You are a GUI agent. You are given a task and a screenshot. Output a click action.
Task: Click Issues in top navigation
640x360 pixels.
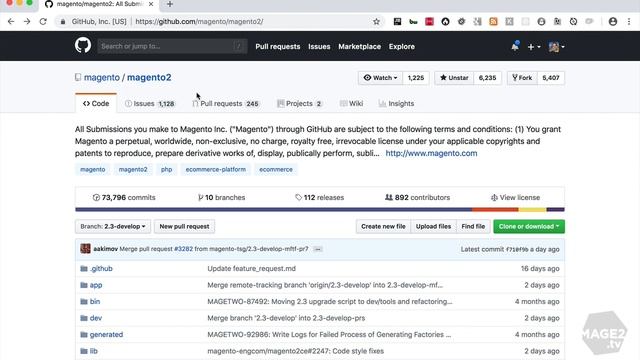319,47
